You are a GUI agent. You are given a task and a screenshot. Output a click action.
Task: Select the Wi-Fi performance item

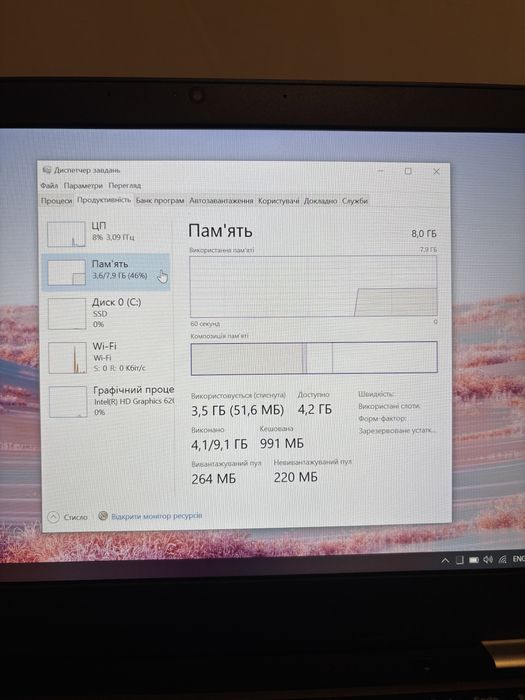click(107, 357)
